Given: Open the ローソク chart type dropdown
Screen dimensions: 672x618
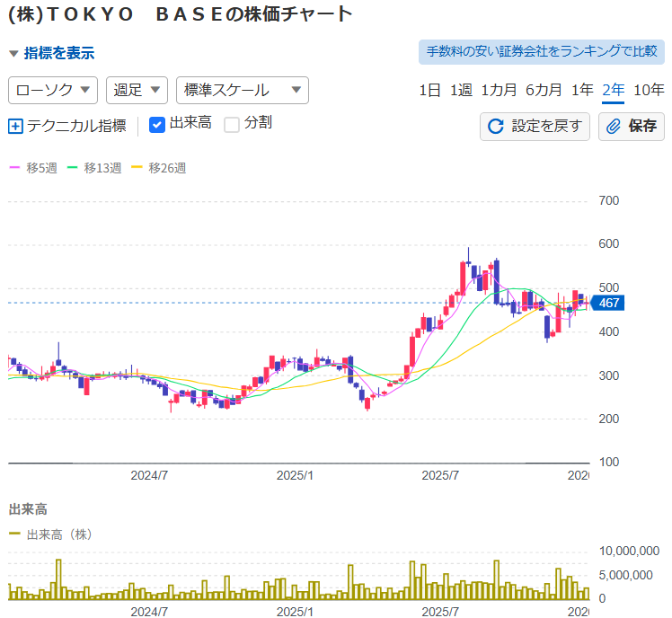Looking at the screenshot, I should point(53,90).
